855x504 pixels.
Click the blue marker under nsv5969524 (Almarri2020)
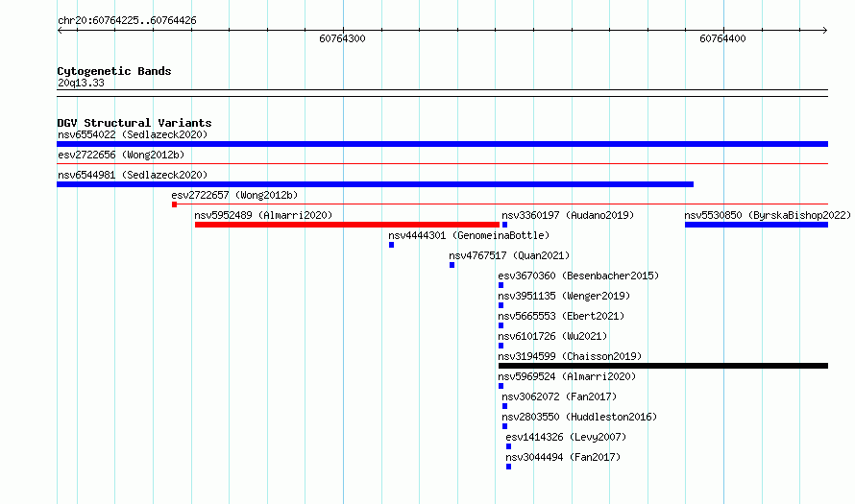(501, 386)
